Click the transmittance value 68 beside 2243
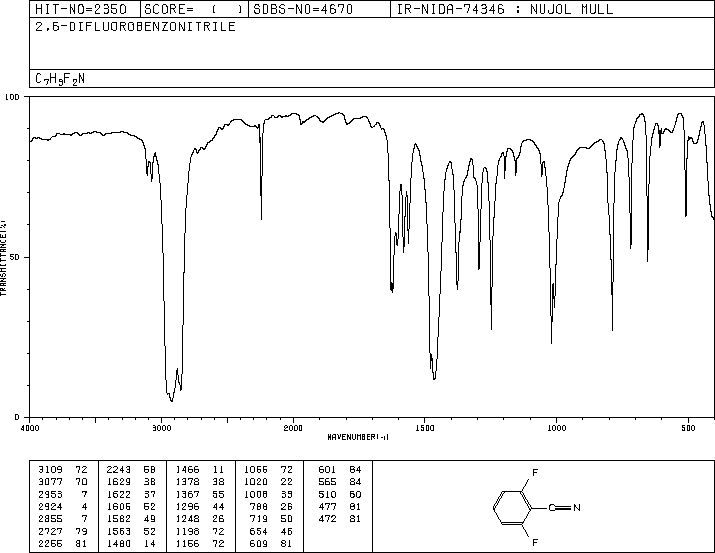This screenshot has width=715, height=553. (x=150, y=470)
